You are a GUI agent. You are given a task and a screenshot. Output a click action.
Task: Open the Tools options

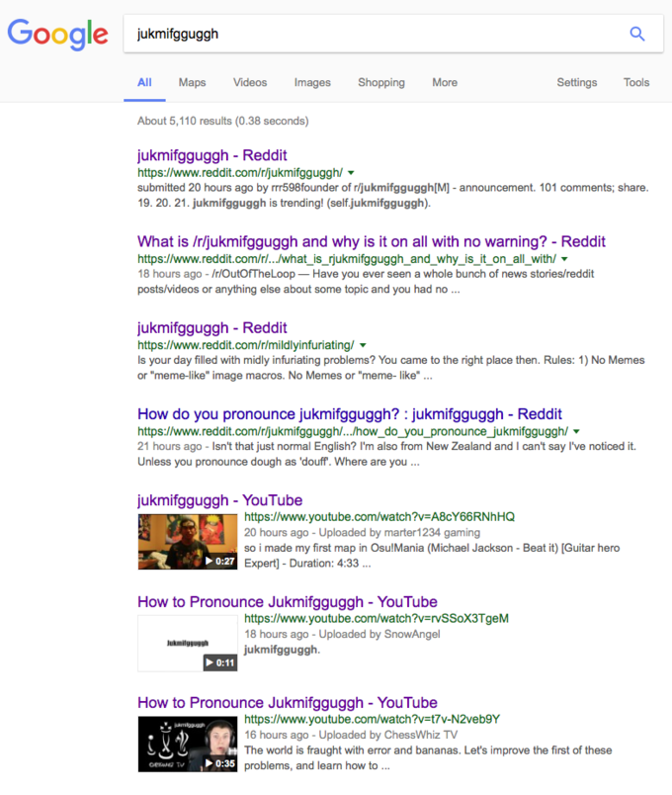pos(636,82)
